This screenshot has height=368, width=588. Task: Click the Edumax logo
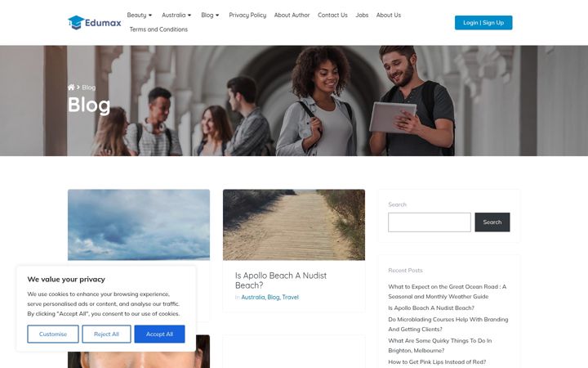(x=95, y=23)
